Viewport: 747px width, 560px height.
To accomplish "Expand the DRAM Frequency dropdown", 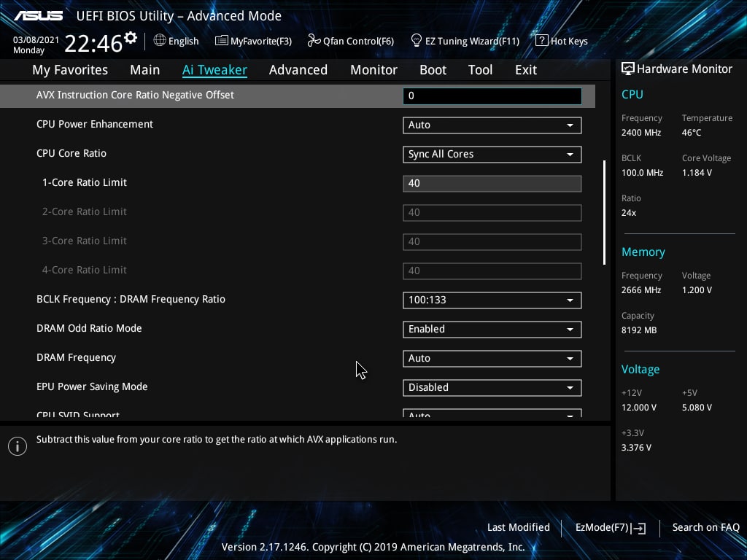I will pyautogui.click(x=492, y=359).
